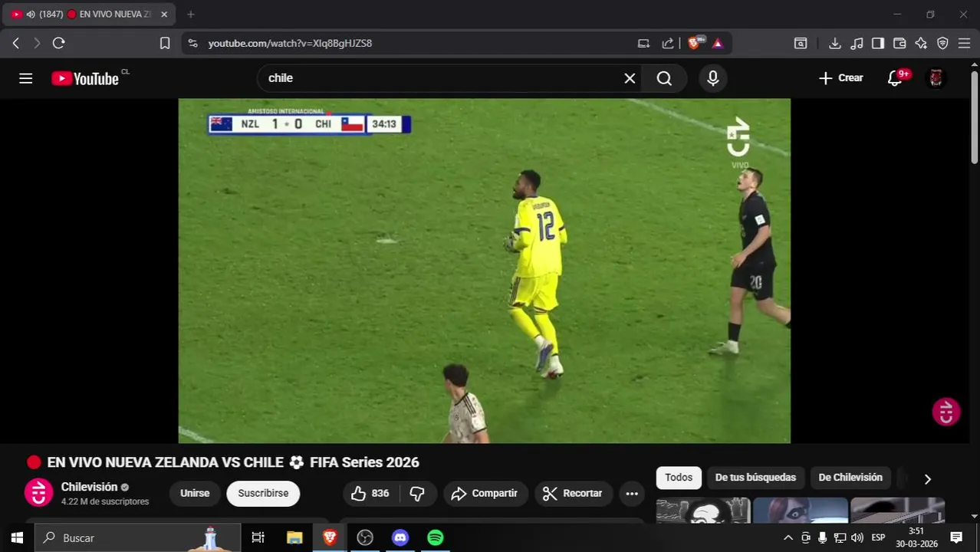
Task: Click the Compartir button
Action: click(x=485, y=493)
